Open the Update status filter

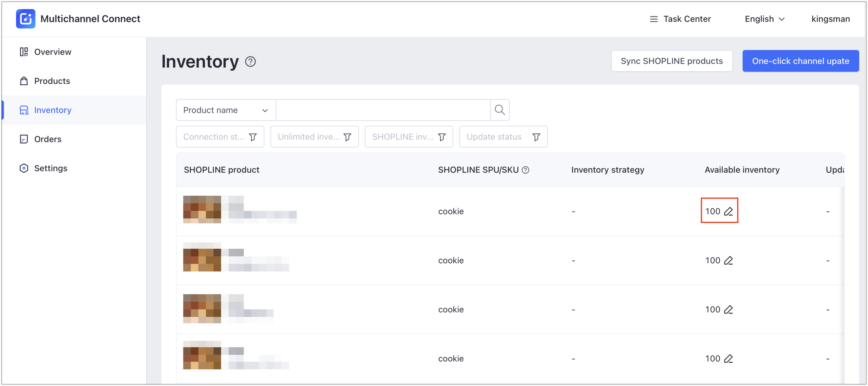[503, 137]
